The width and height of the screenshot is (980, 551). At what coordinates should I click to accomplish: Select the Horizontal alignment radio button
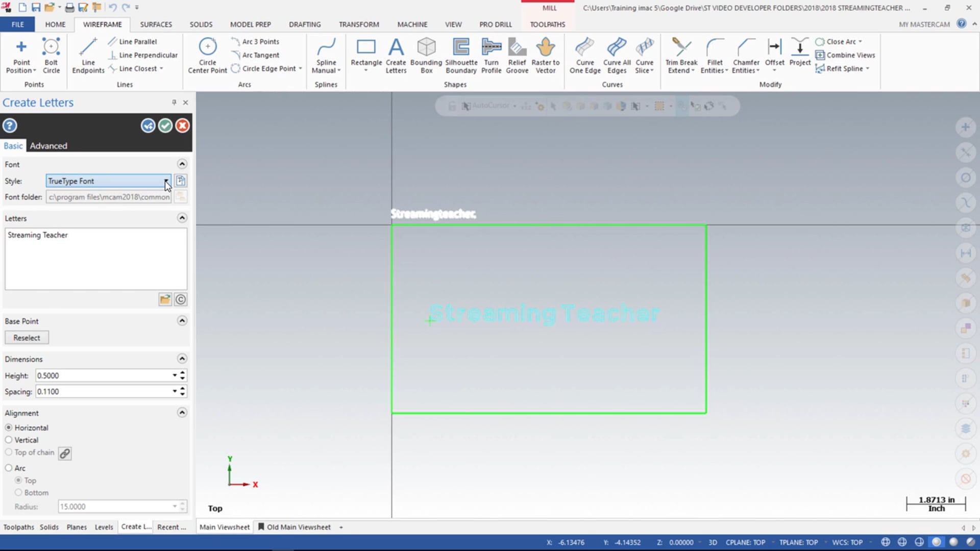[8, 427]
